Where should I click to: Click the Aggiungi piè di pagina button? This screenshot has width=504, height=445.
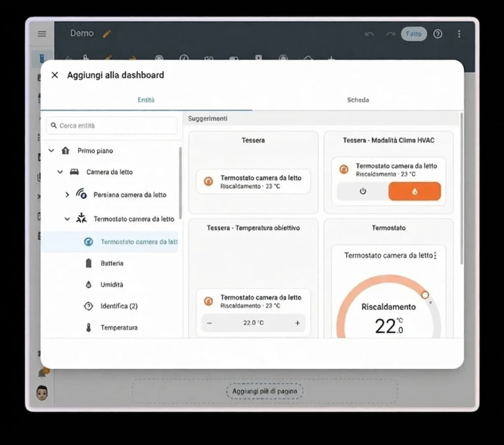point(264,391)
